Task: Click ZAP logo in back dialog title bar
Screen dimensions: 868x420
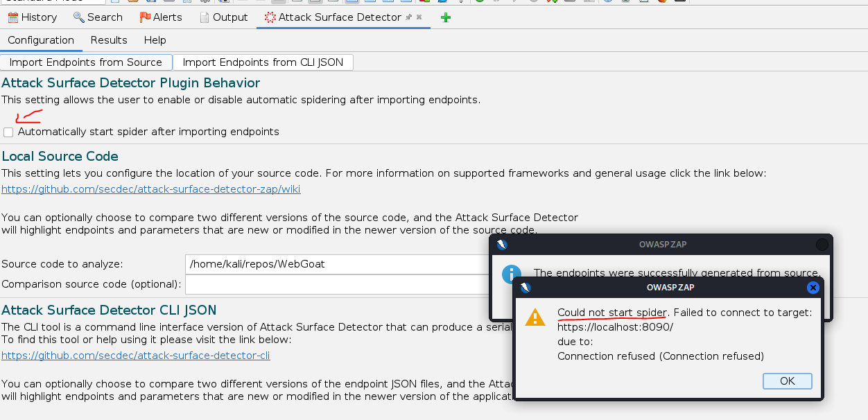Action: (x=502, y=245)
